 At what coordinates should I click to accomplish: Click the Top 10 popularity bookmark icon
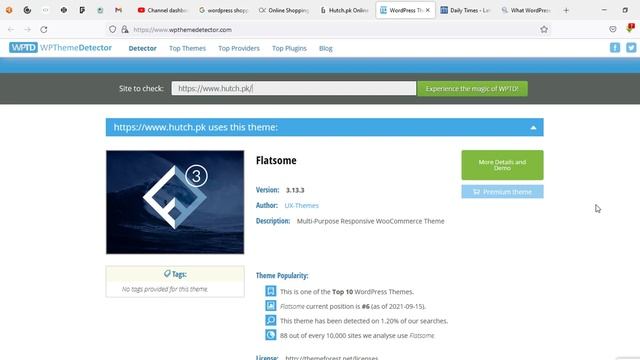(271, 291)
